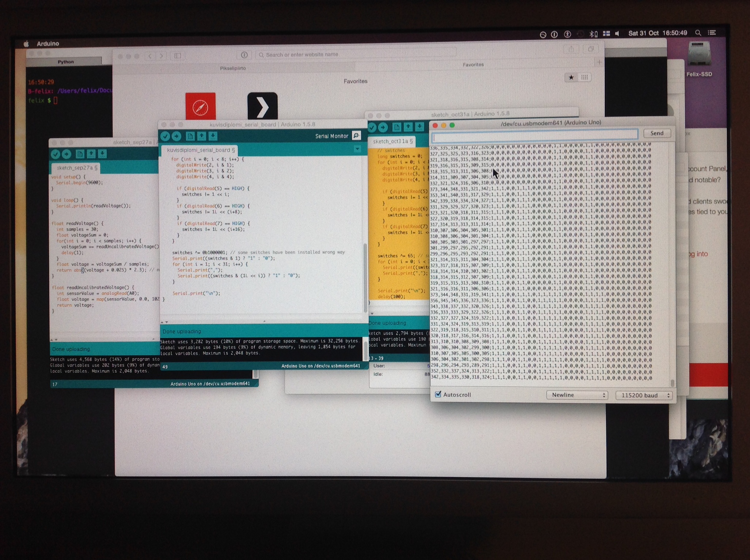This screenshot has width=750, height=560.
Task: Click Upload arrow in kuvisdiplomi_serial_board window
Action: pos(177,136)
